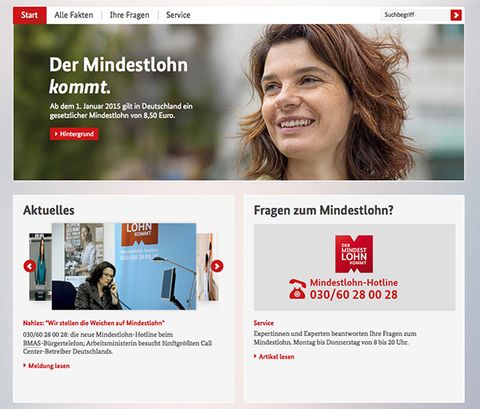Click the red search submit arrow button
The image size is (480, 409).
[456, 15]
